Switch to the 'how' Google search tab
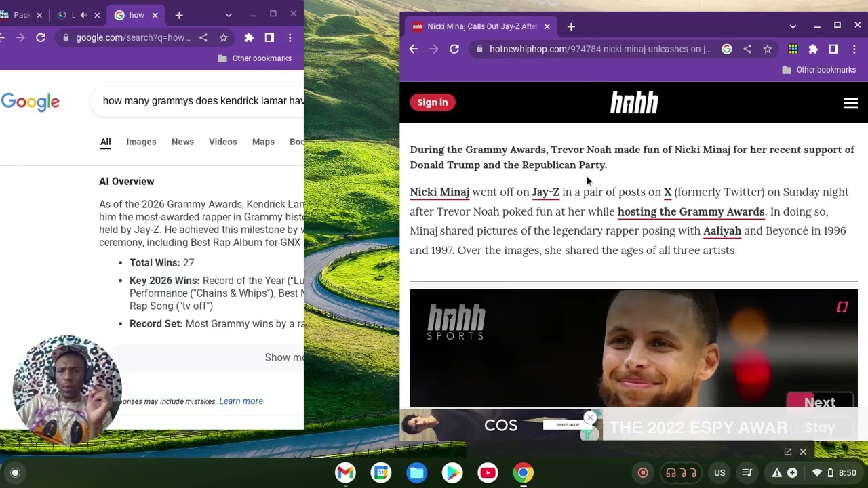The width and height of the screenshot is (868, 488). [136, 15]
